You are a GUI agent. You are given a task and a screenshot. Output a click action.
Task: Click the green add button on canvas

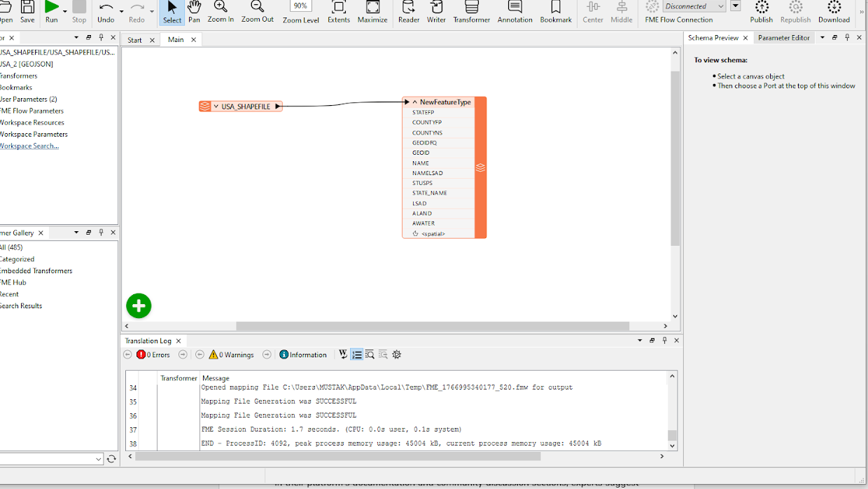click(x=139, y=305)
